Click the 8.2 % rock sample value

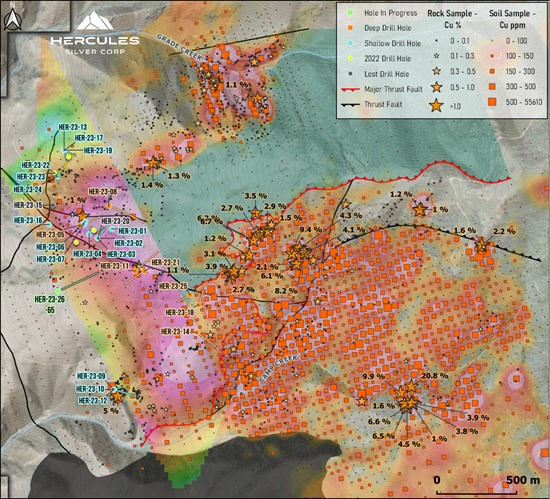pyautogui.click(x=286, y=291)
